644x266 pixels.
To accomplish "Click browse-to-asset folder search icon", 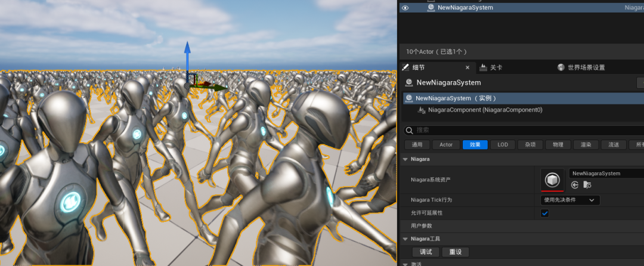I will (587, 185).
